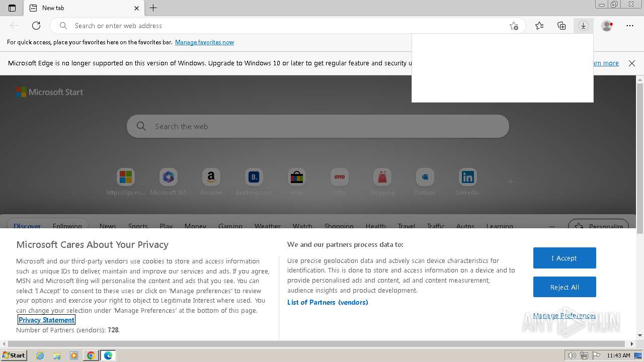Screen dimensions: 644x362
Task: Open File Explorer from taskbar
Action: (x=57, y=355)
